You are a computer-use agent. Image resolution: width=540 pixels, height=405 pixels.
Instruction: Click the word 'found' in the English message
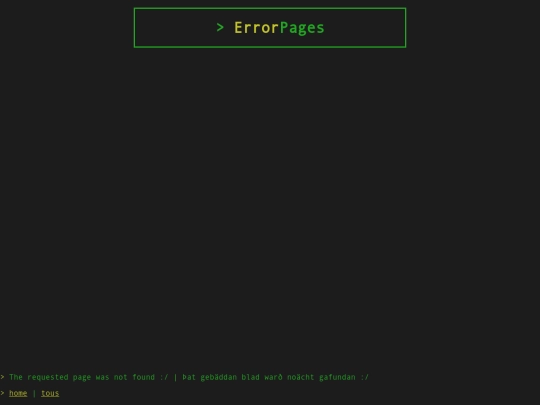144,377
